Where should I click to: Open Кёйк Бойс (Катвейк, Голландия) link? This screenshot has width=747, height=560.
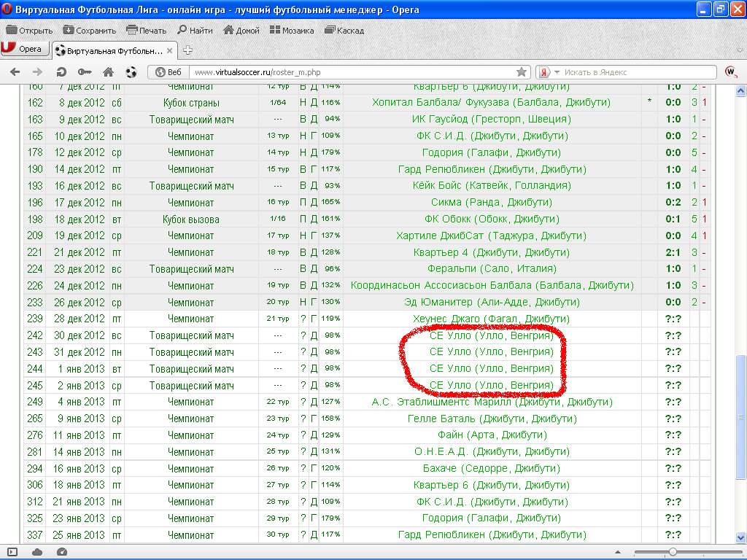(x=491, y=186)
